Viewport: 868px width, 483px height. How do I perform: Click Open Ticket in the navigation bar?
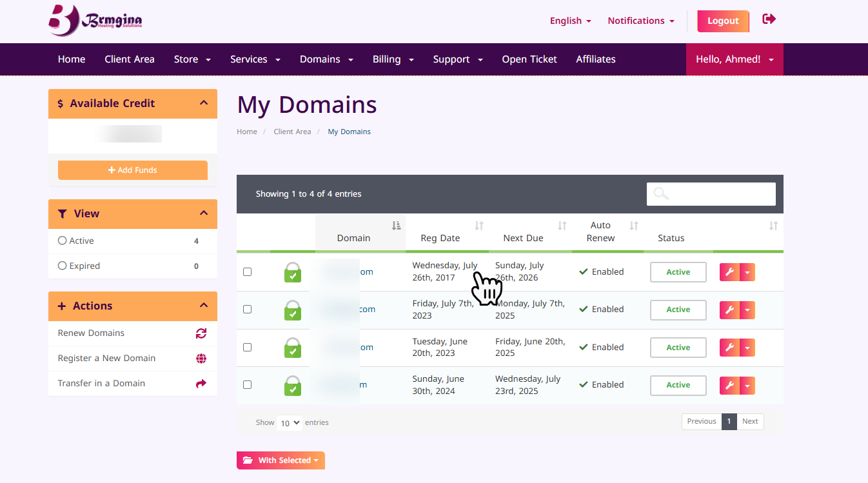tap(529, 59)
